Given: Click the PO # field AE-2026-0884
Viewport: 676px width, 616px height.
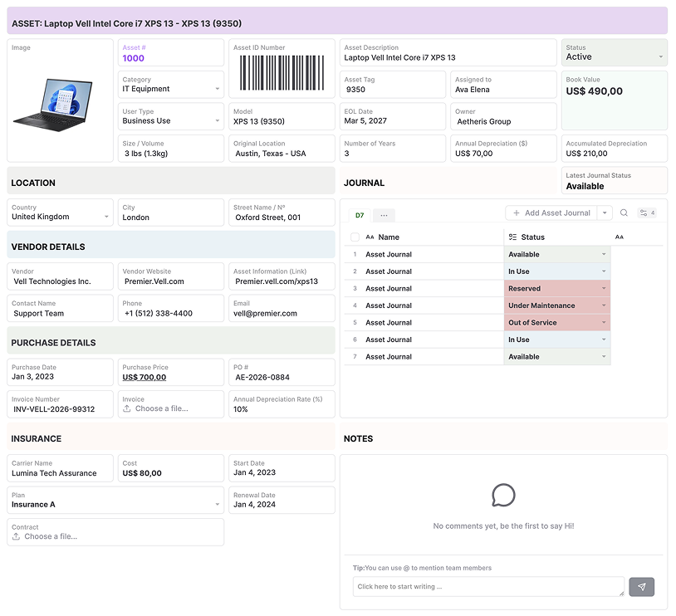Looking at the screenshot, I should click(x=282, y=373).
